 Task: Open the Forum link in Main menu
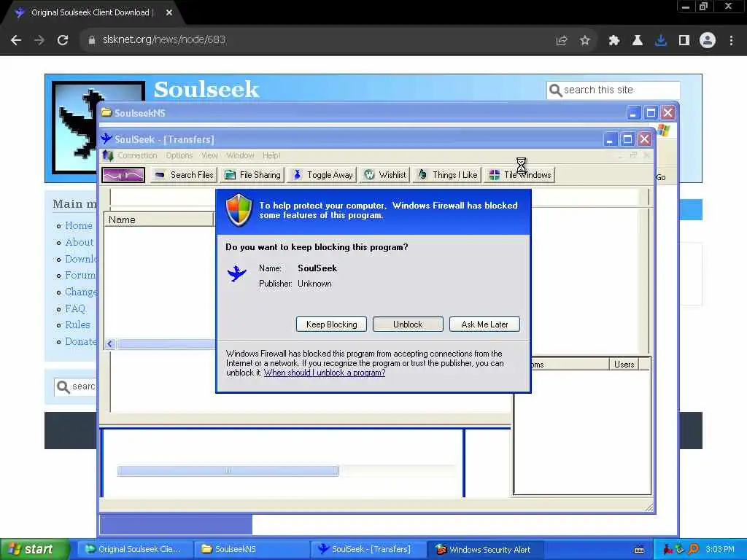click(x=80, y=275)
